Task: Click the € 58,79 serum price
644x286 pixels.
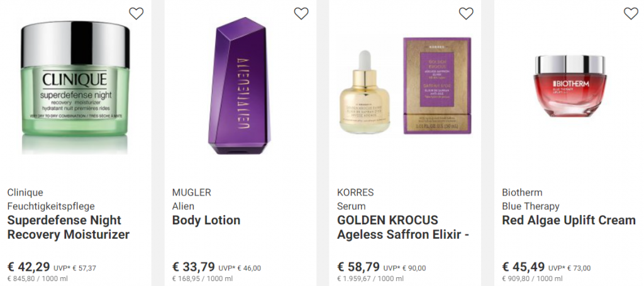Action: [358, 267]
